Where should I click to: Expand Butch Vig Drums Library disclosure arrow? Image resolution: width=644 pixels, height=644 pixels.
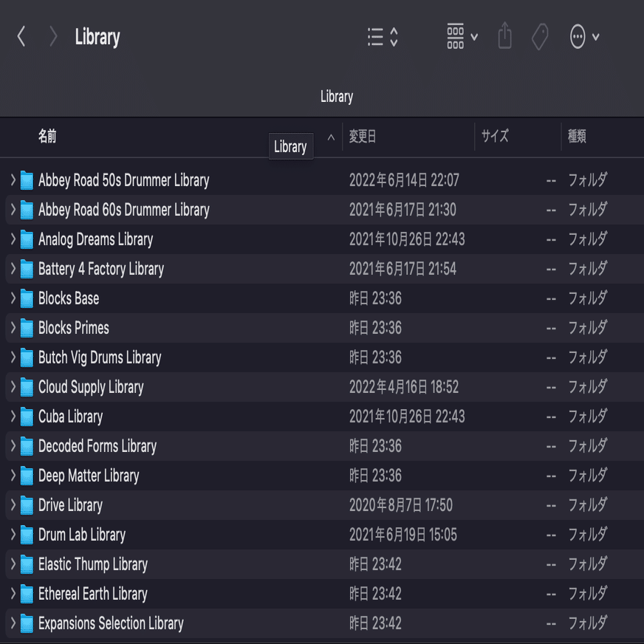pos(13,357)
